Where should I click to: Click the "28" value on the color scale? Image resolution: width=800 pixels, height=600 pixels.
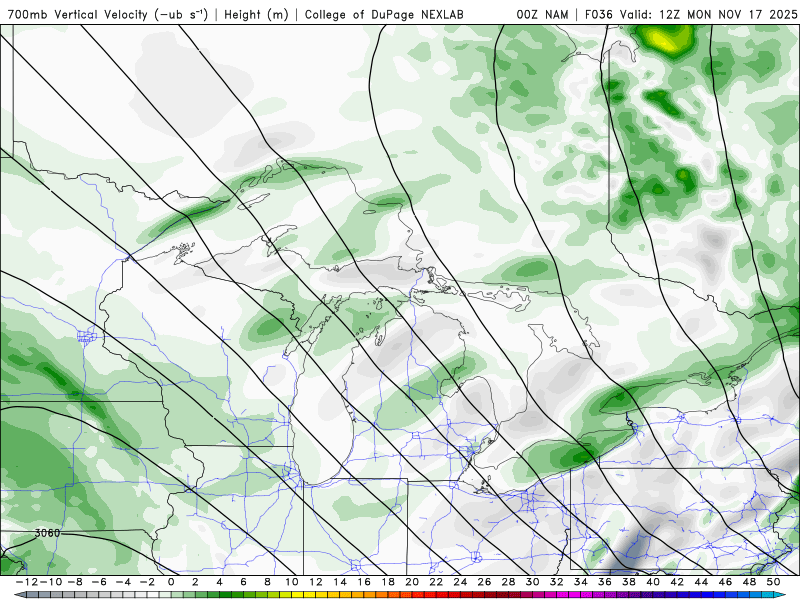(509, 582)
